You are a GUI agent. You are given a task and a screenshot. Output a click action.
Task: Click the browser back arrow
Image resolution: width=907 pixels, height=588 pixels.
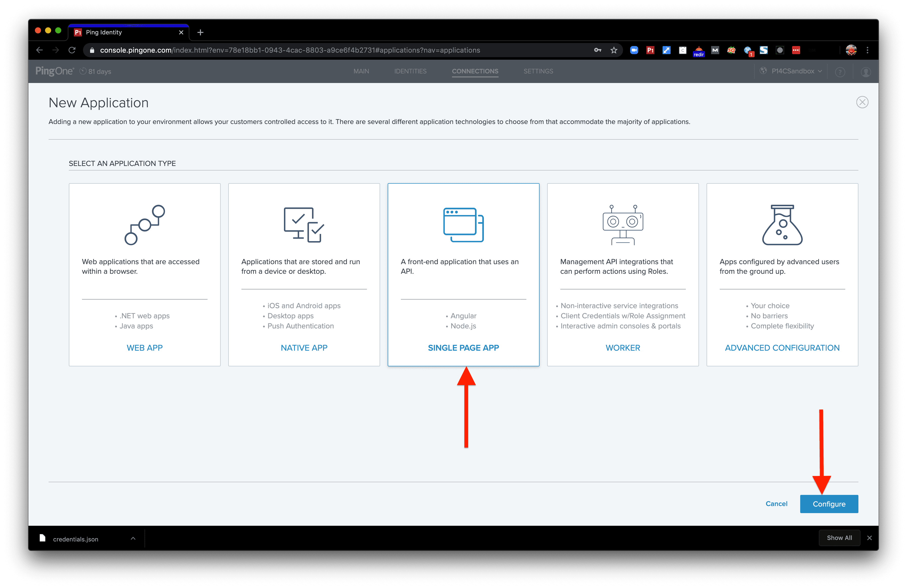coord(39,50)
